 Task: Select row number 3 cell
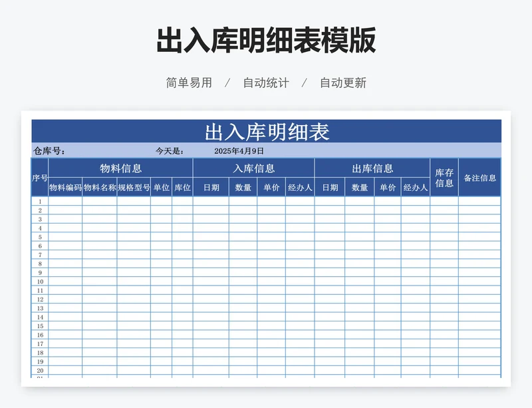coord(40,219)
